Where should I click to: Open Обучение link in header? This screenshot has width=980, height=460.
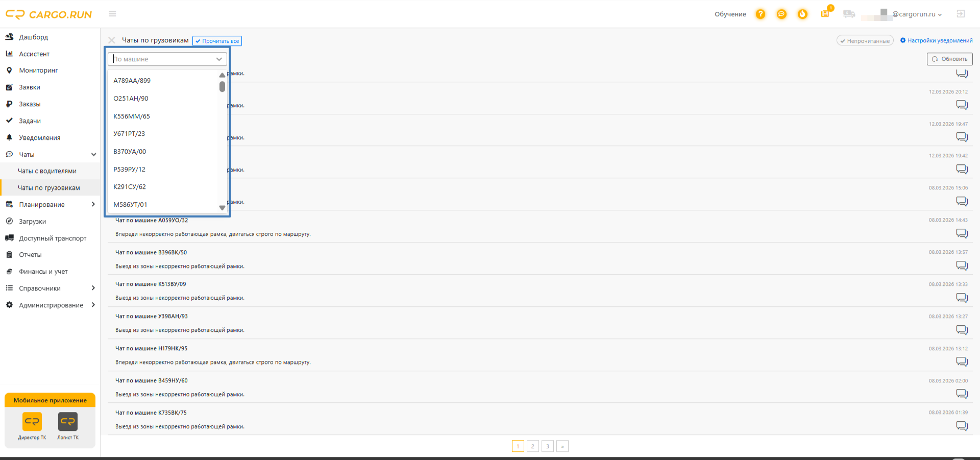click(730, 14)
